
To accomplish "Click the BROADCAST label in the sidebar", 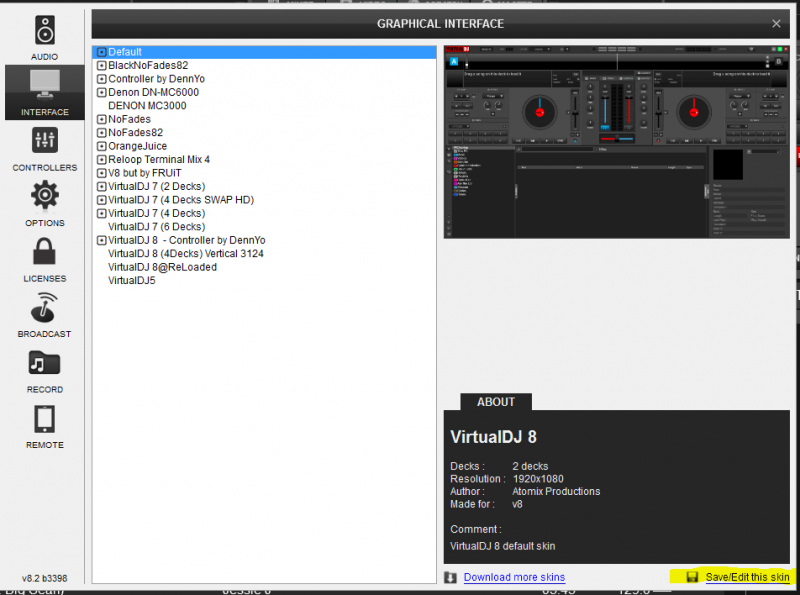I will [44, 334].
